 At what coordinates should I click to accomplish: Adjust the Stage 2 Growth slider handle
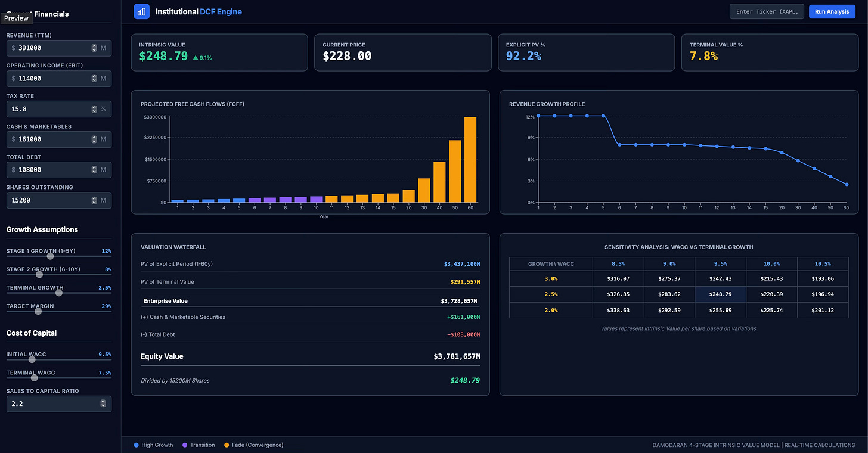39,274
